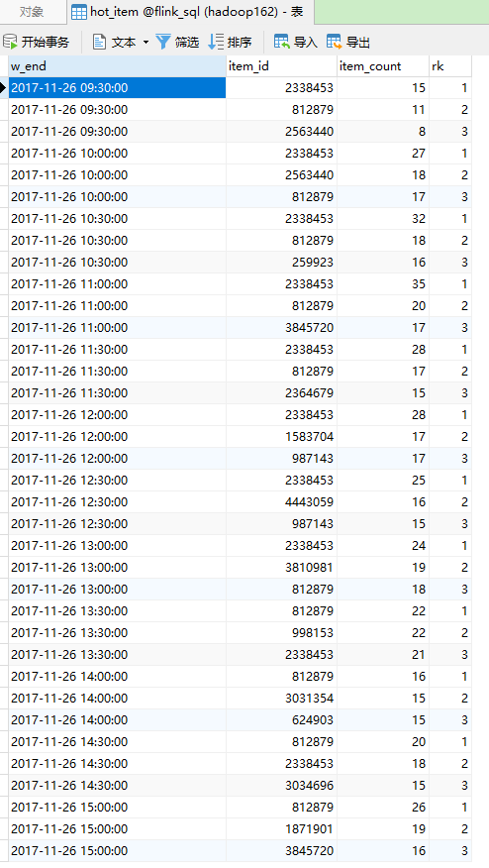Click the 排序 button label

240,42
